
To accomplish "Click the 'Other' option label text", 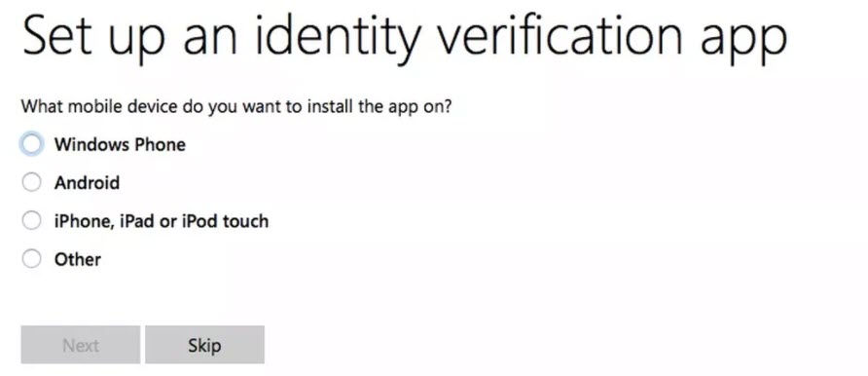I will (78, 259).
